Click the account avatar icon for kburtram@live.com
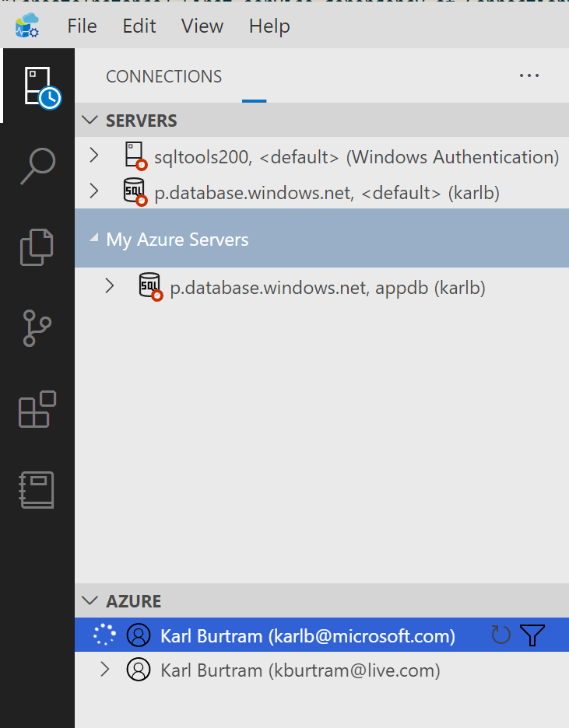 [x=139, y=670]
